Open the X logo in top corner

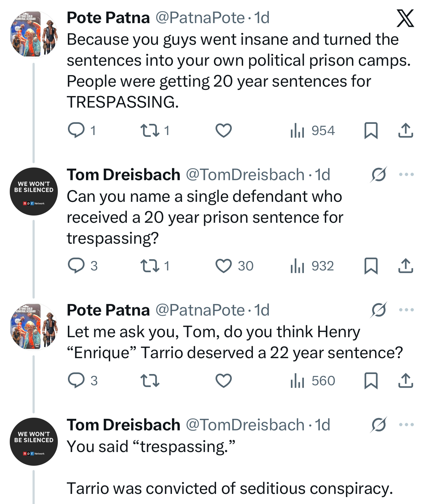tap(405, 18)
